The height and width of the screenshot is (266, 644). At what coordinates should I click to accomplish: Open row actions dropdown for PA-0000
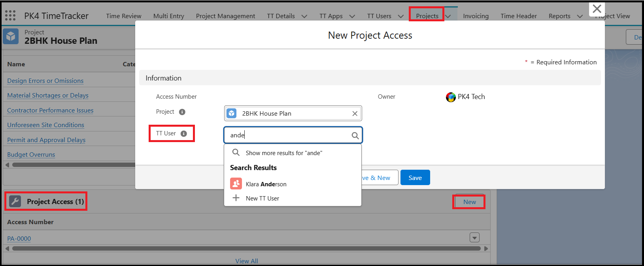click(474, 238)
